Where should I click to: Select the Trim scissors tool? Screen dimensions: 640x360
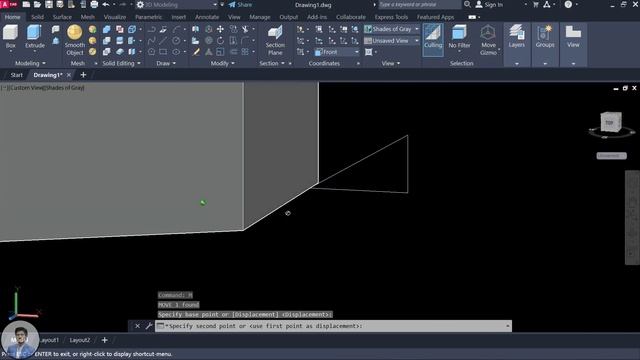click(x=245, y=29)
